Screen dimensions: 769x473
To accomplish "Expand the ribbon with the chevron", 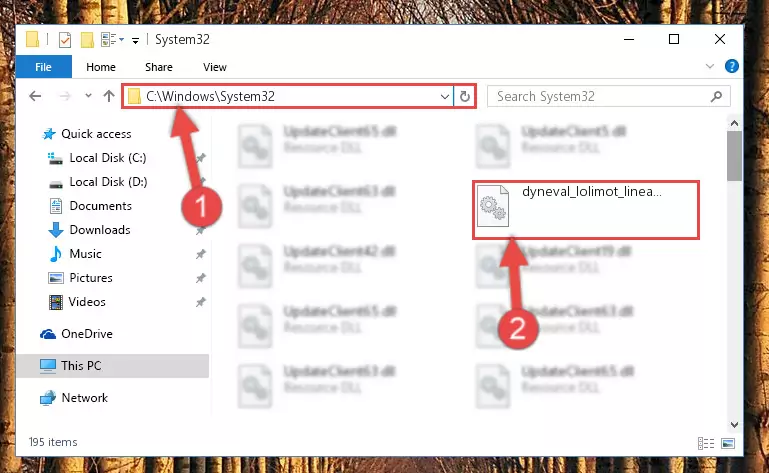I will (710, 66).
